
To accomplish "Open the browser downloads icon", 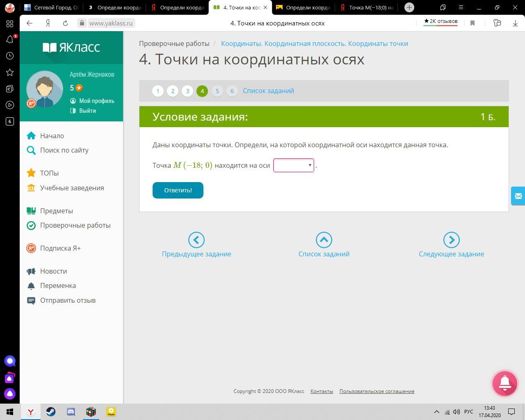I will (515, 23).
